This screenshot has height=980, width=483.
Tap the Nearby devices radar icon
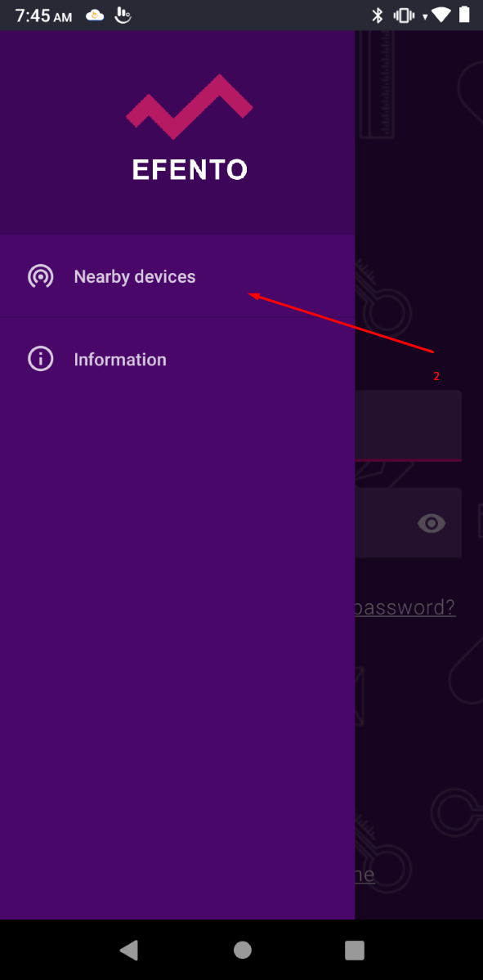[41, 276]
